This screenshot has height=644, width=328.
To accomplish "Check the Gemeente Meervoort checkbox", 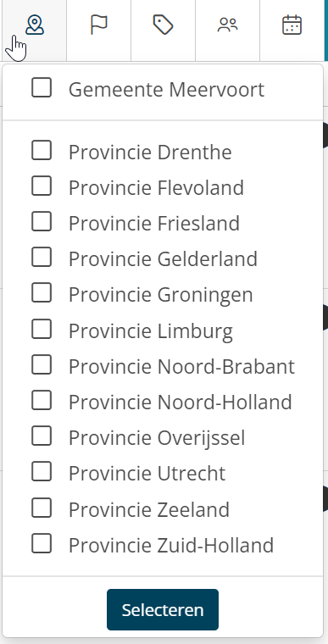I will 42,88.
